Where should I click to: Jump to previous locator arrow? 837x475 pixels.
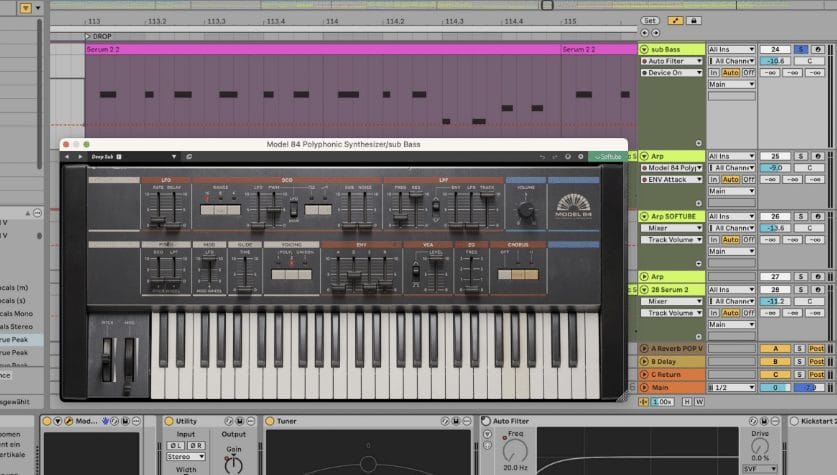(645, 33)
